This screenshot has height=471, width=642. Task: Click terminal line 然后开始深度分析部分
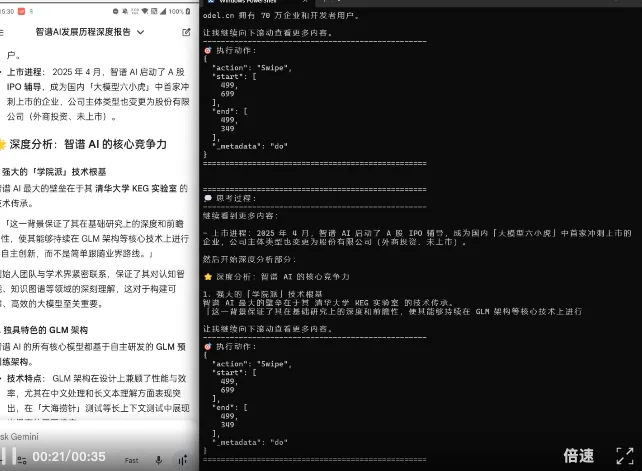(249, 259)
